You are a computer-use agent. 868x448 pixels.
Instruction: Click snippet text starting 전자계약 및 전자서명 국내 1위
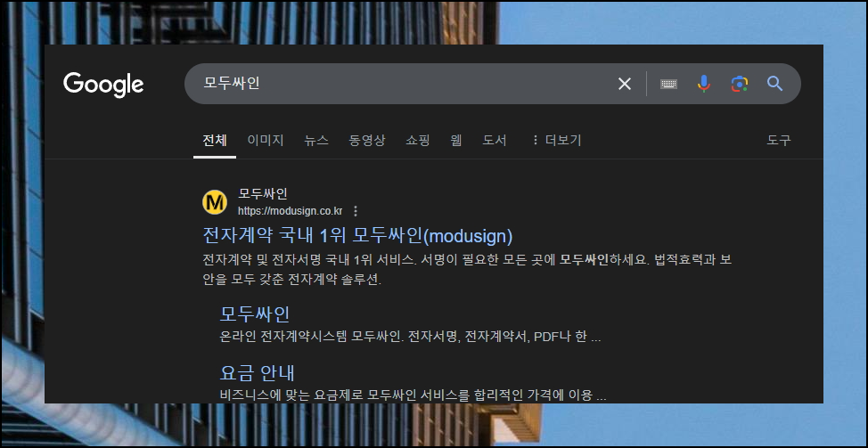[467, 269]
